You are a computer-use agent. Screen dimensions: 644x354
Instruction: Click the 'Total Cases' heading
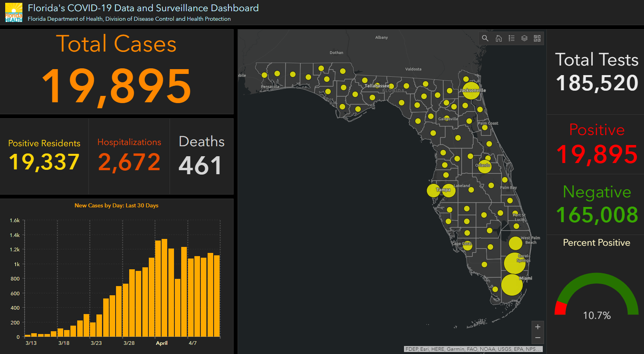[116, 44]
